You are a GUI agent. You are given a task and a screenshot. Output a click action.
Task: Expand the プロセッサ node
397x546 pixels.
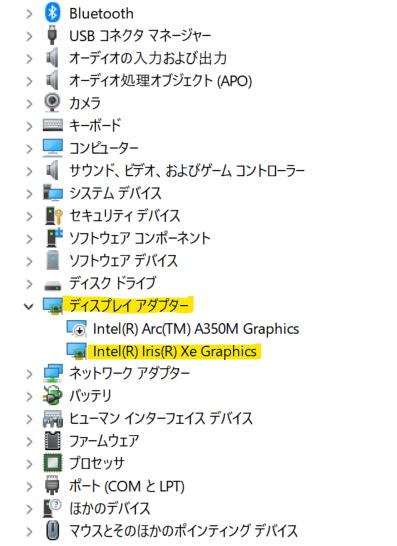(x=29, y=464)
